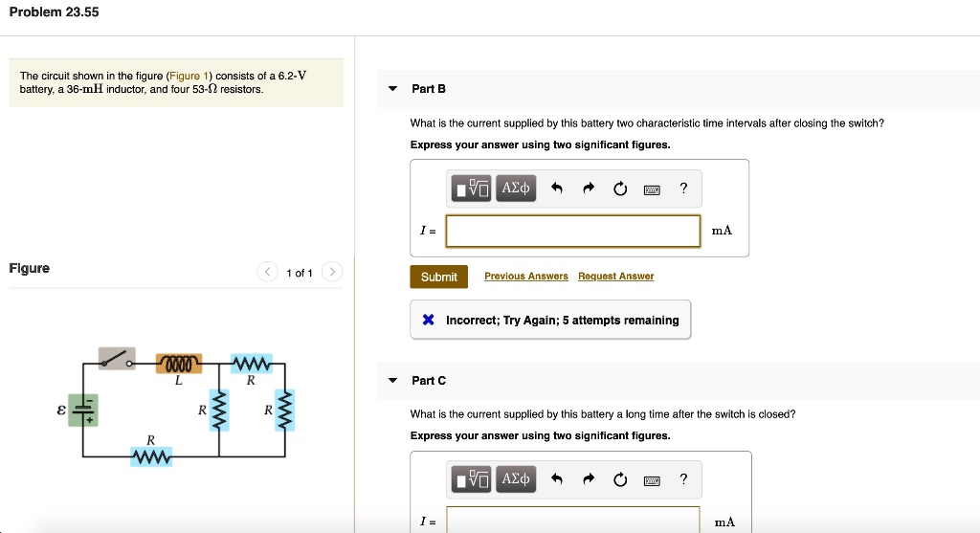Screen dimensions: 980x533
Task: Open math template tool in Part C toolbar
Action: pos(471,479)
